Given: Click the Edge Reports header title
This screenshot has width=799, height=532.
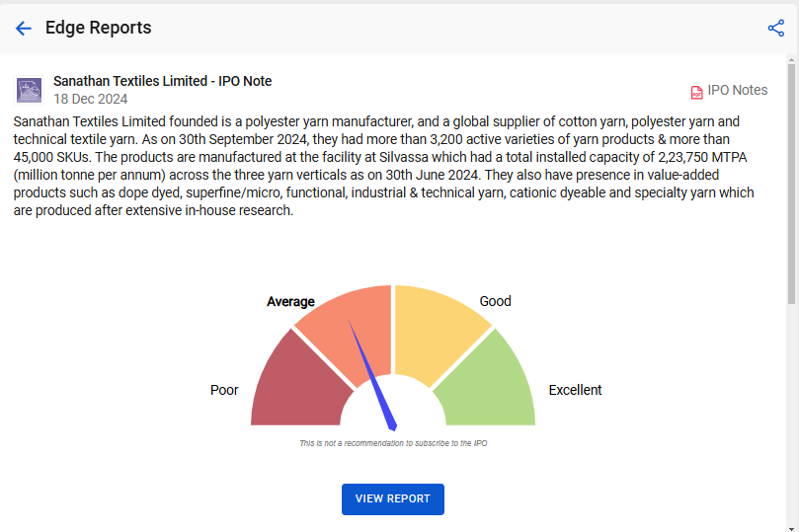Looking at the screenshot, I should point(99,28).
